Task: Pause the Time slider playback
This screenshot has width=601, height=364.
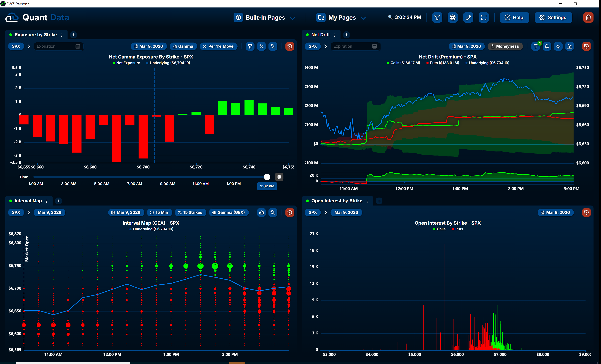Action: (x=279, y=177)
